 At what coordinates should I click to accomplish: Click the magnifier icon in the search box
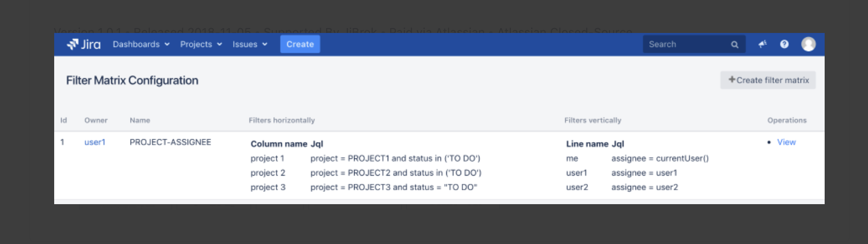[734, 44]
